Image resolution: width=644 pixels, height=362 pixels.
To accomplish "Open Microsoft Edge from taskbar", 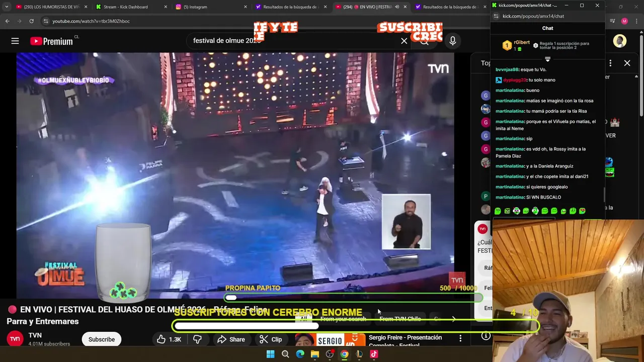I will (x=300, y=354).
